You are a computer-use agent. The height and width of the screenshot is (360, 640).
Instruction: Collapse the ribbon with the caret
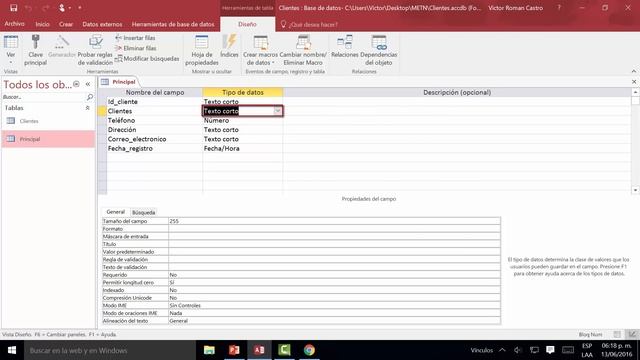[633, 71]
